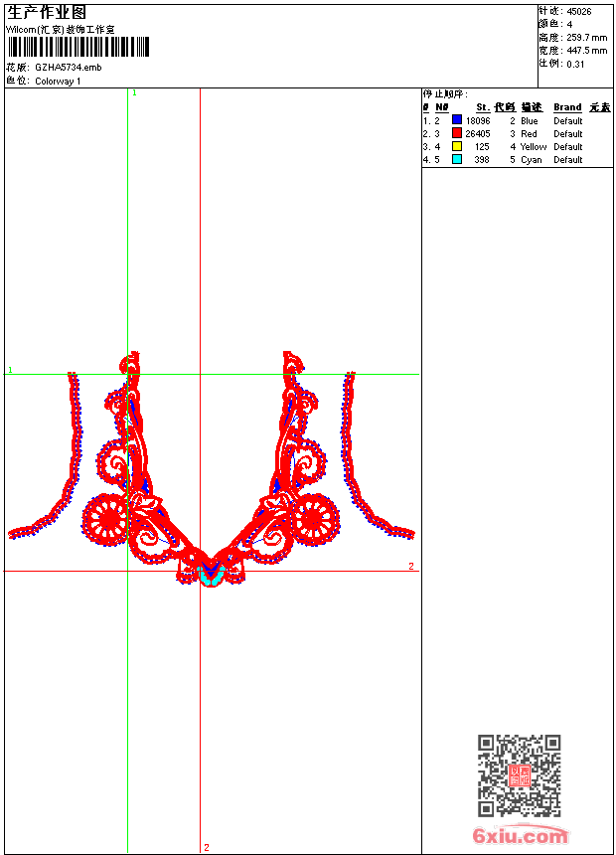Click the red embroidery design preview
Screen dimensions: 616x855
[211, 469]
